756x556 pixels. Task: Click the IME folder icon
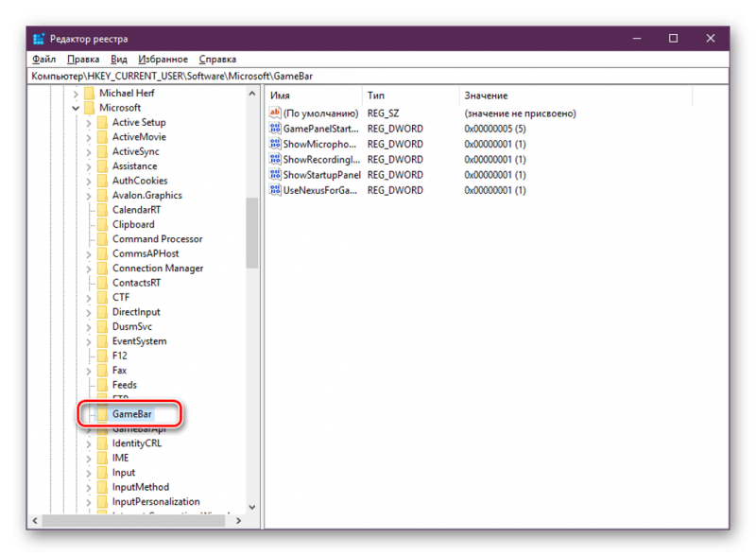[102, 458]
